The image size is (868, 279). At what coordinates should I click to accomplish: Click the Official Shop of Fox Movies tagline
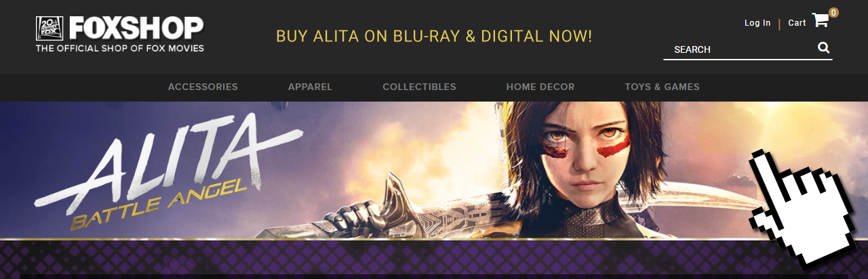pyautogui.click(x=120, y=49)
